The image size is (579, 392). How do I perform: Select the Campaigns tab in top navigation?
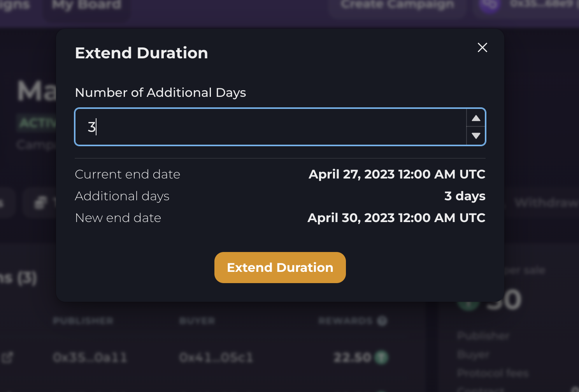pyautogui.click(x=14, y=5)
